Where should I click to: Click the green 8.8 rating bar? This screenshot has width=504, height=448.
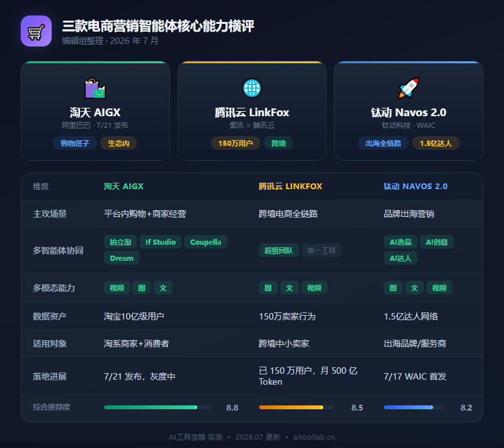click(x=157, y=407)
